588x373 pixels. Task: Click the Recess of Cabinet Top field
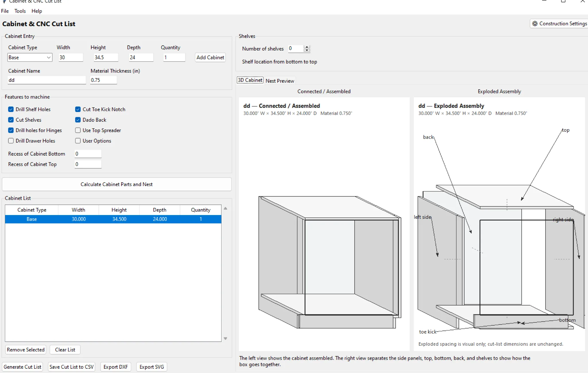[x=88, y=164]
